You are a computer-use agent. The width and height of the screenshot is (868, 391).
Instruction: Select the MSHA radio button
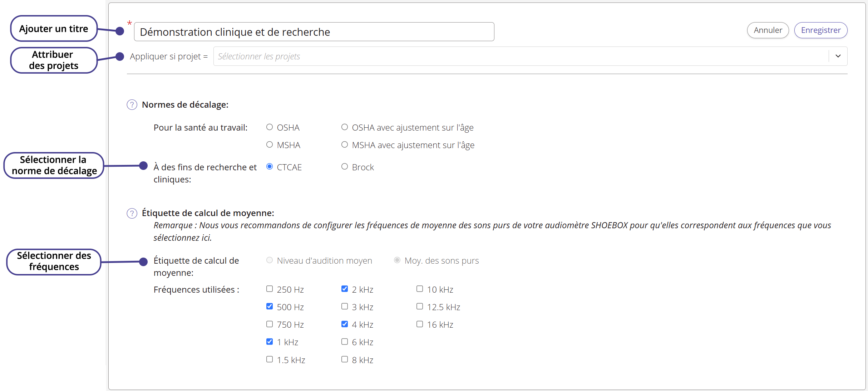270,145
